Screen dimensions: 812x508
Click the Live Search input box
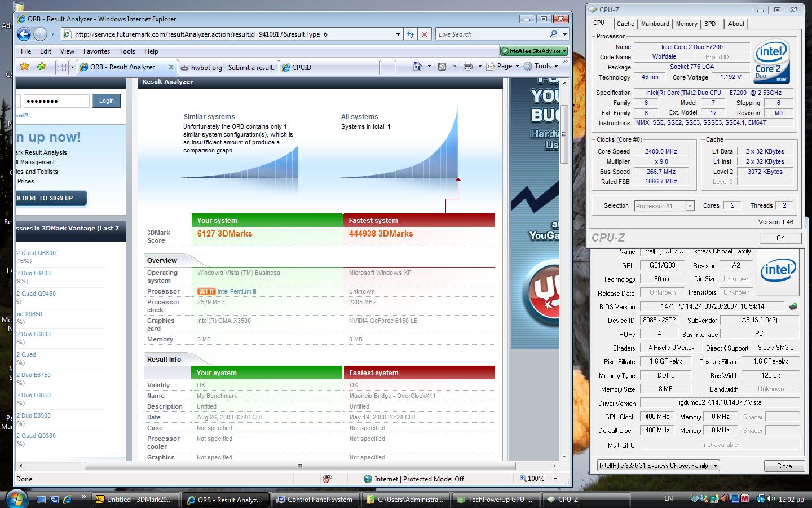(x=491, y=34)
